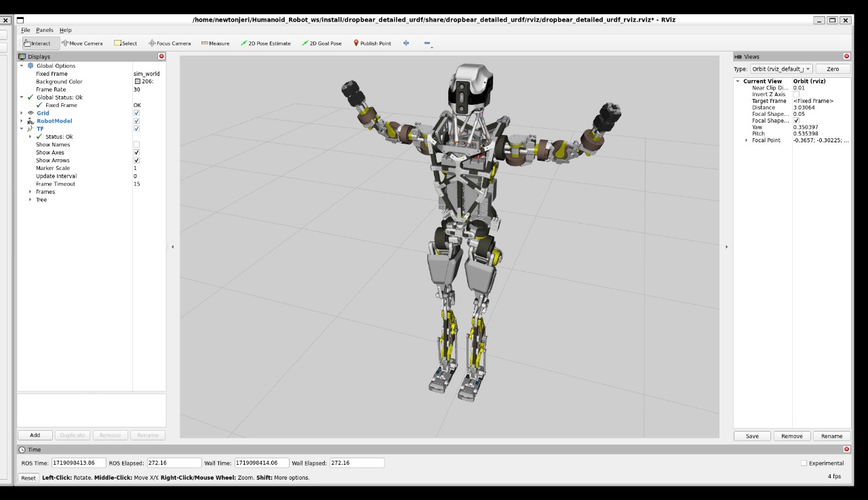
Task: Uncheck the RobotModel display
Action: click(136, 121)
